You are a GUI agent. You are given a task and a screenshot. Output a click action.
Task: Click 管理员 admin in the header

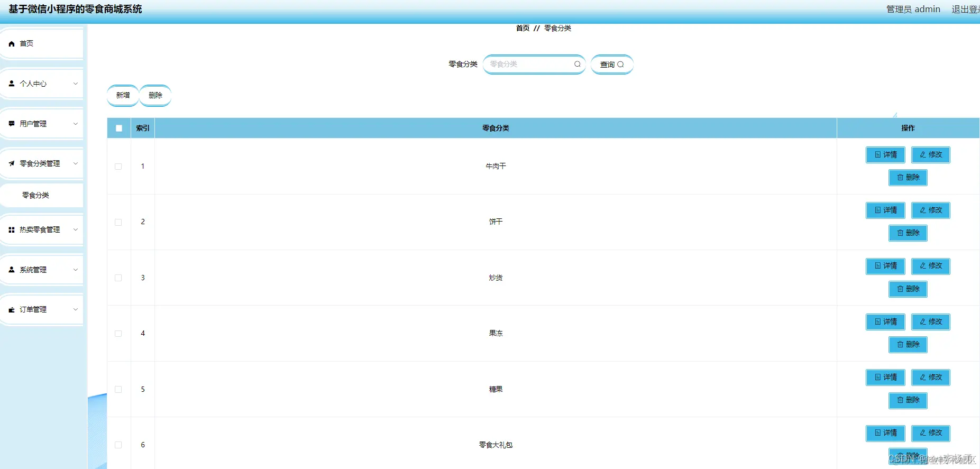pyautogui.click(x=913, y=9)
